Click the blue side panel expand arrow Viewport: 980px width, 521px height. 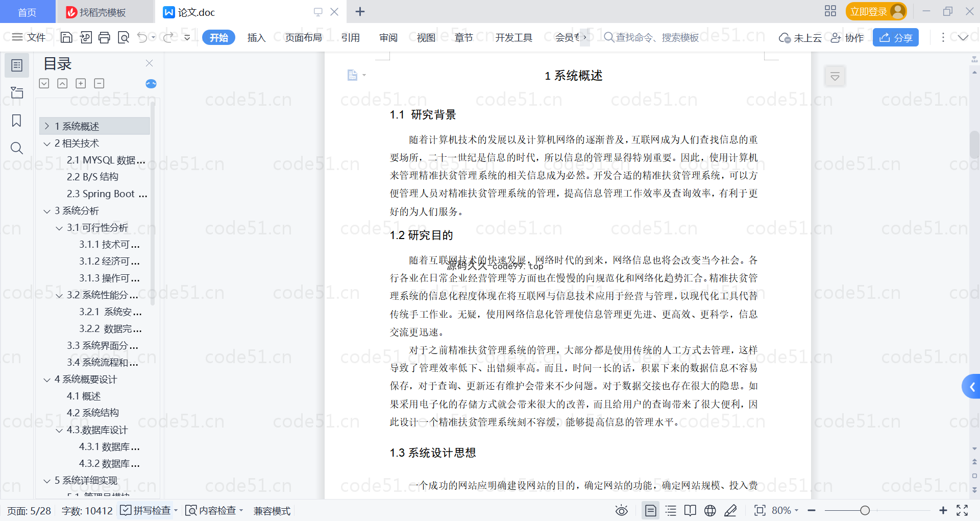(971, 387)
